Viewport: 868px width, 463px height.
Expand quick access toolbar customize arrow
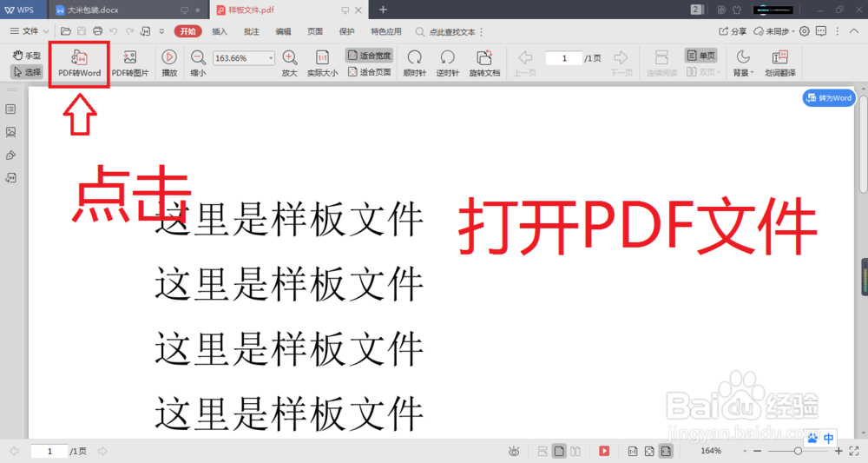pos(161,31)
